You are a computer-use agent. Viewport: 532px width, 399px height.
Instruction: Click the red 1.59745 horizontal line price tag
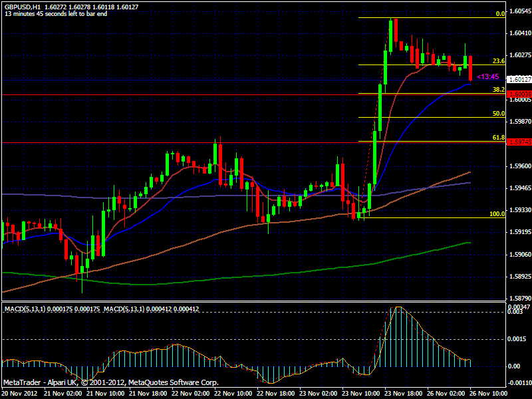click(x=519, y=142)
